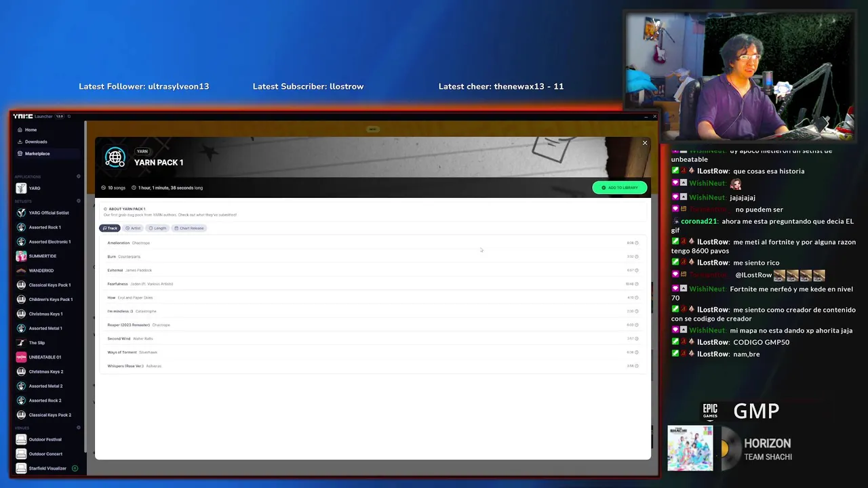Select the song Fearfulness
This screenshot has width=868, height=488.
(372, 284)
